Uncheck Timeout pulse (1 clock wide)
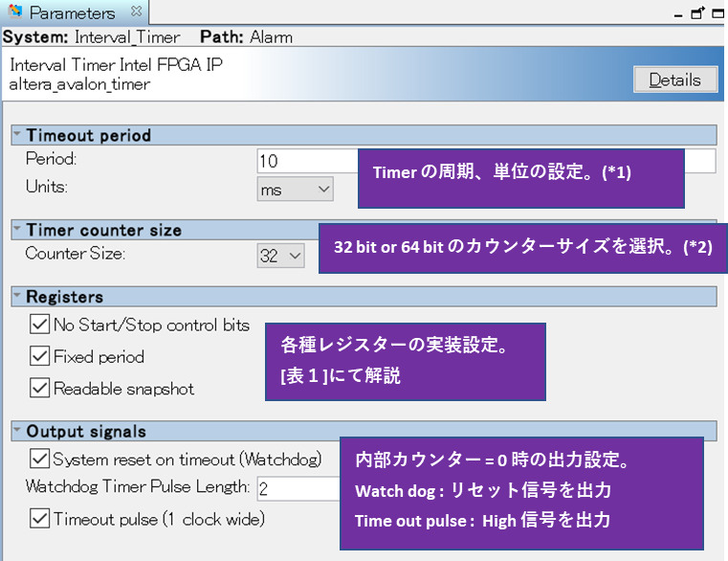728x561 pixels. pos(39,519)
